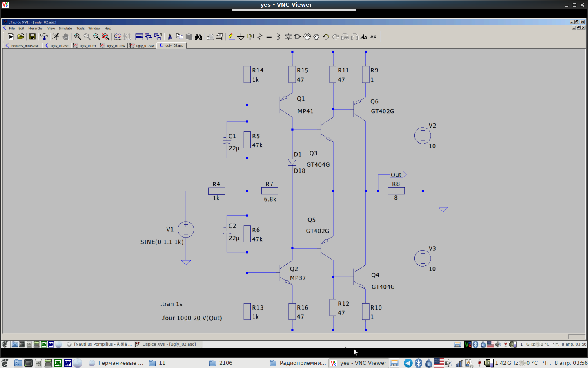
Task: Place a ground symbol from toolbar
Action: click(x=241, y=37)
